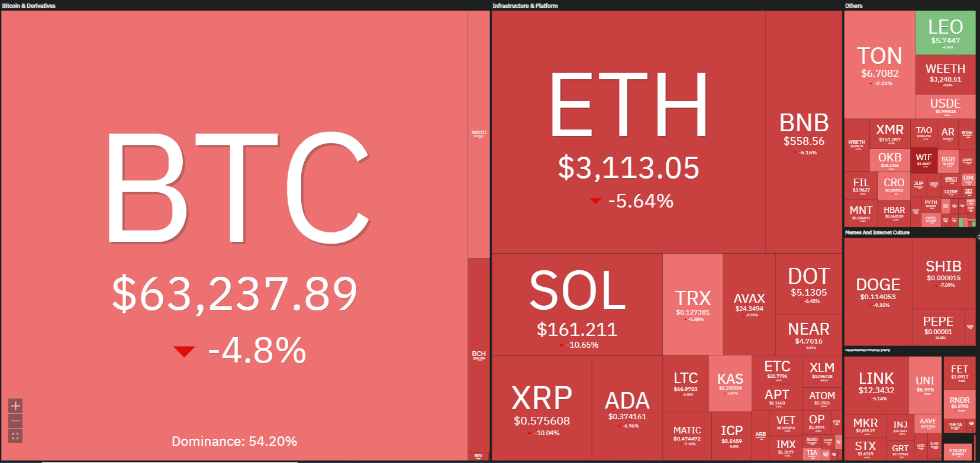Open the BNB tile
Image resolution: width=980 pixels, height=463 pixels.
click(804, 132)
